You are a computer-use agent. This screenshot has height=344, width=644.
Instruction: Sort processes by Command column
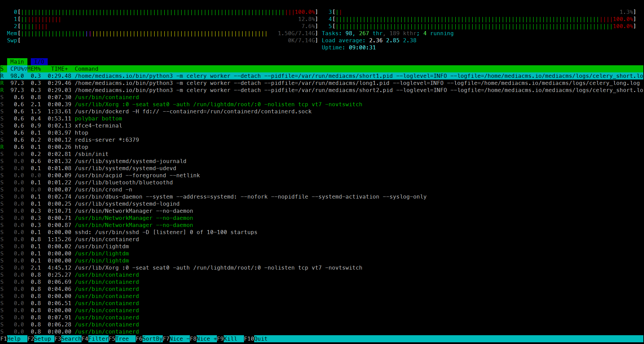coord(86,69)
